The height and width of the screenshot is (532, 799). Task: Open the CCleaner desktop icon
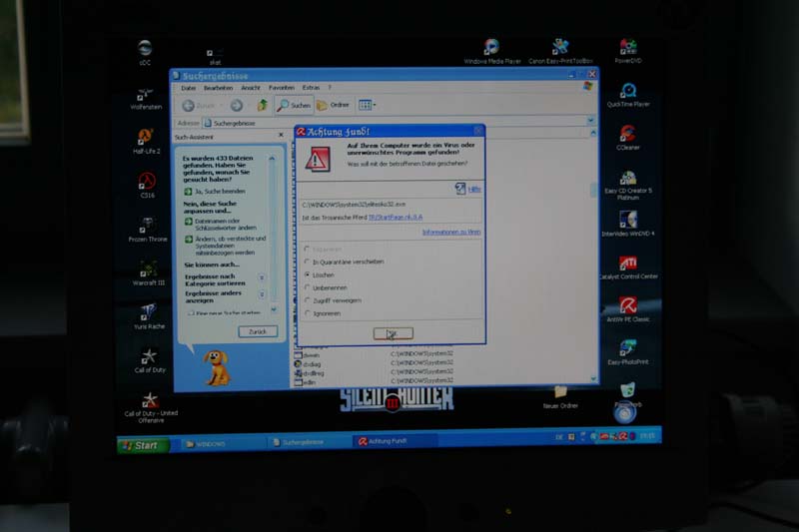coord(628,138)
